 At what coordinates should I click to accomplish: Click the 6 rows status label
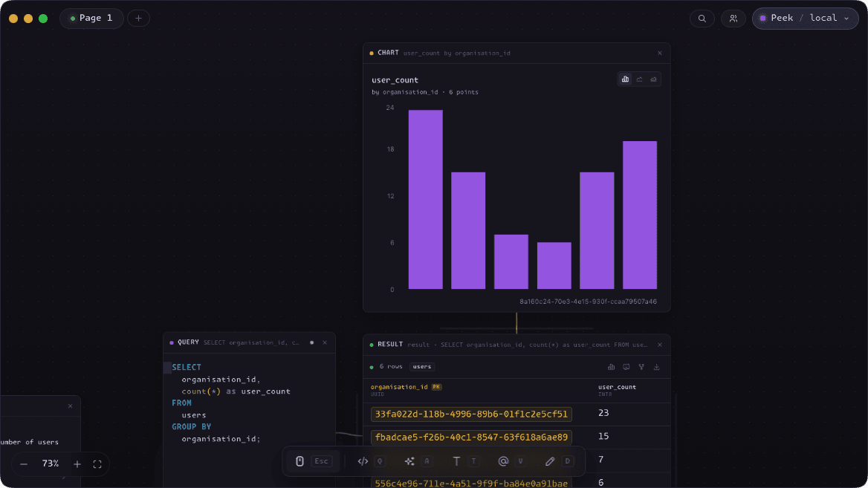(391, 366)
